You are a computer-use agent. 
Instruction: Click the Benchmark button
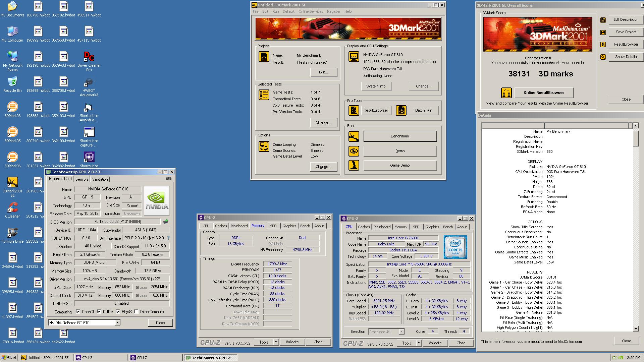[400, 136]
